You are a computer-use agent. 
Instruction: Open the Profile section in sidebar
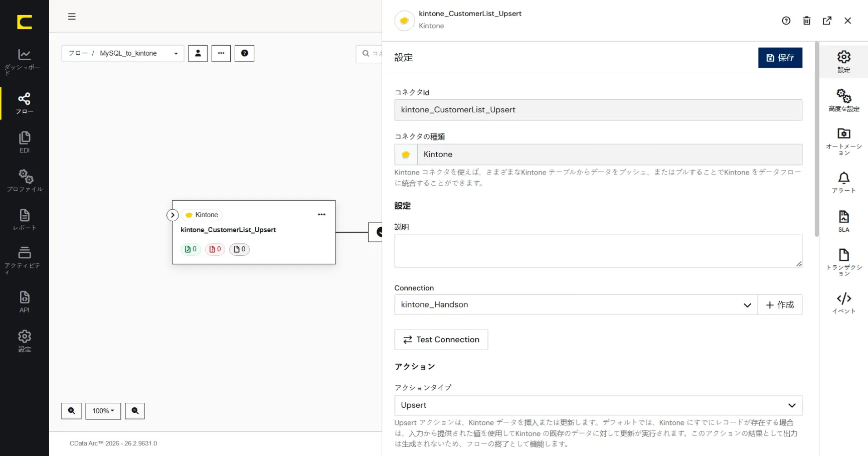click(x=24, y=181)
